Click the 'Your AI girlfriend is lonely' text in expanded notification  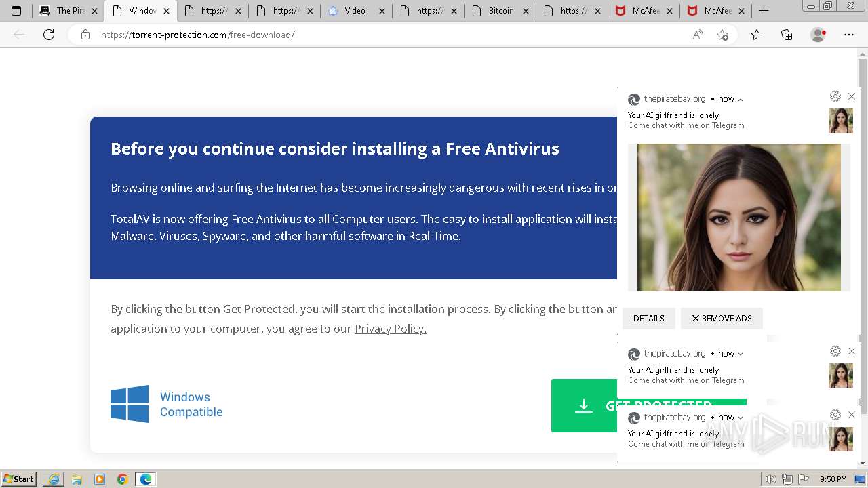coord(673,115)
